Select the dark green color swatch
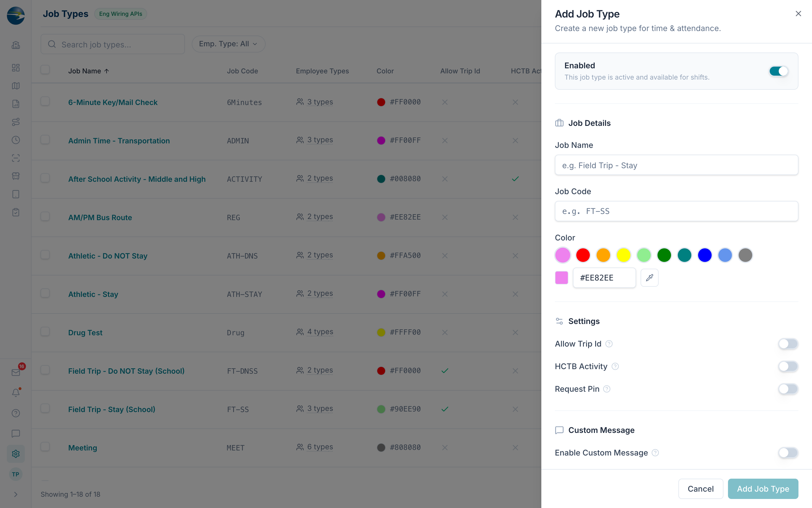812x508 pixels. coord(664,255)
